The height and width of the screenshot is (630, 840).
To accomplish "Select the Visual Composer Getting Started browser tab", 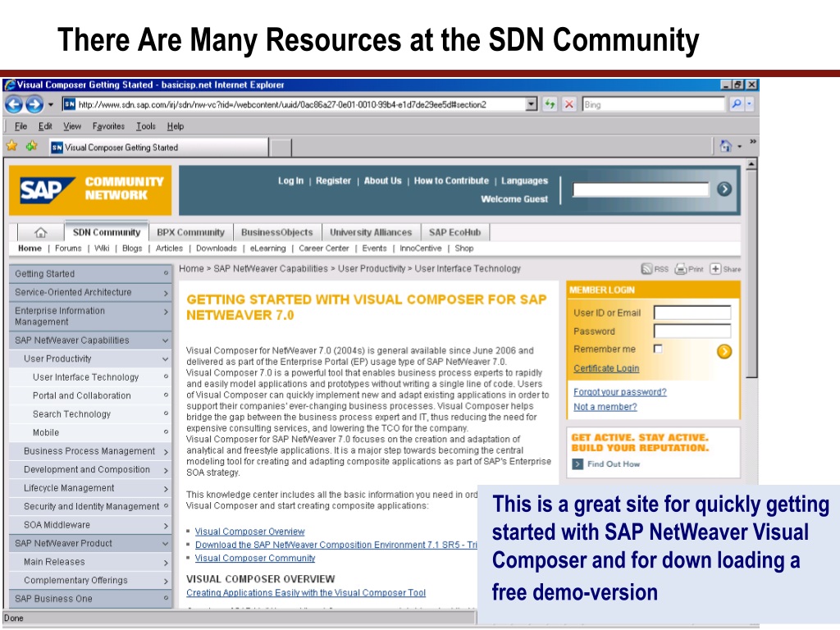I will coord(158,148).
